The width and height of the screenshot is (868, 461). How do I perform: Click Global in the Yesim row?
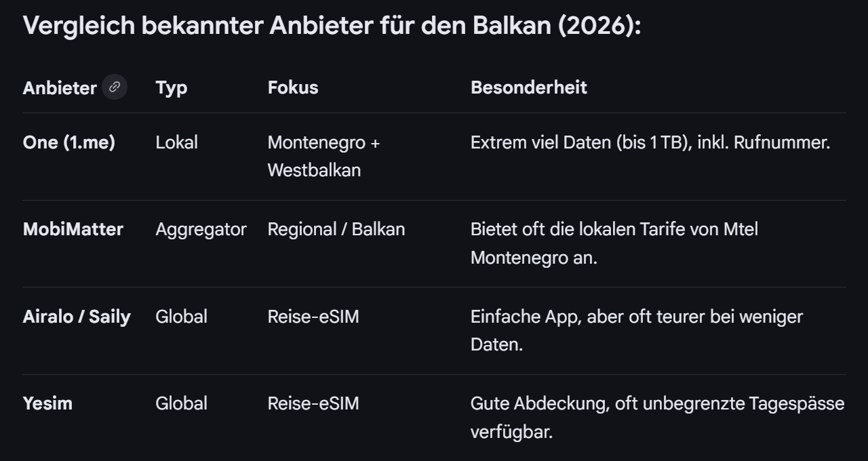pos(181,403)
